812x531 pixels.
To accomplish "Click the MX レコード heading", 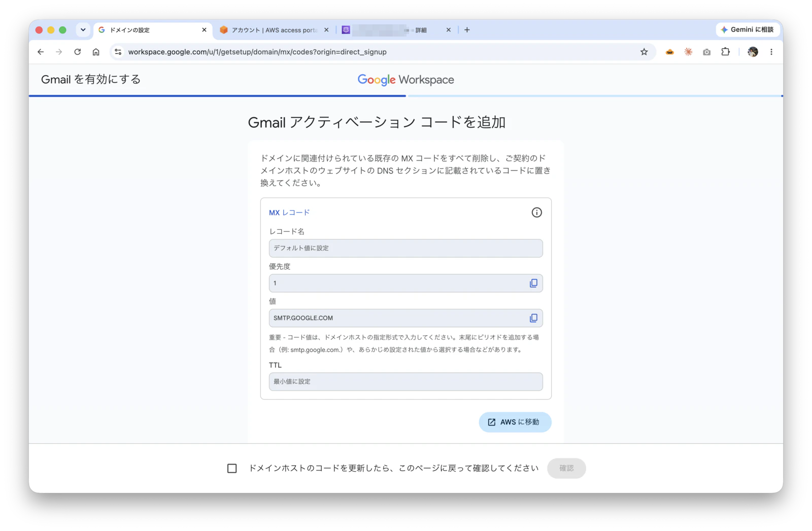I will click(289, 213).
